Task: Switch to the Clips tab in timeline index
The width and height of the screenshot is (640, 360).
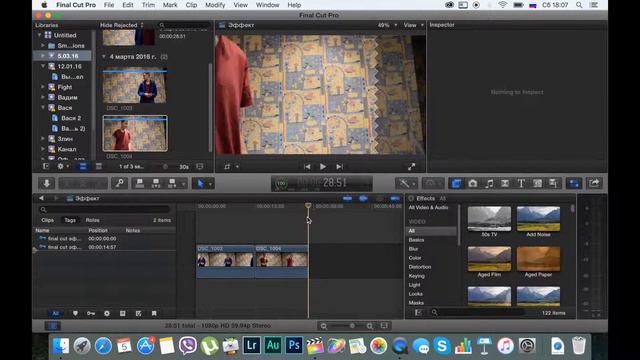Action: tap(47, 220)
